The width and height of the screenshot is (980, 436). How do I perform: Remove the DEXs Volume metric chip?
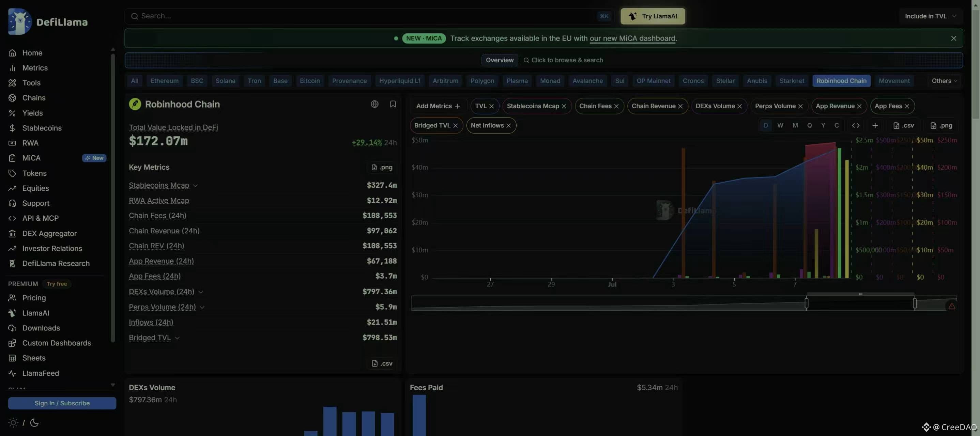click(739, 106)
